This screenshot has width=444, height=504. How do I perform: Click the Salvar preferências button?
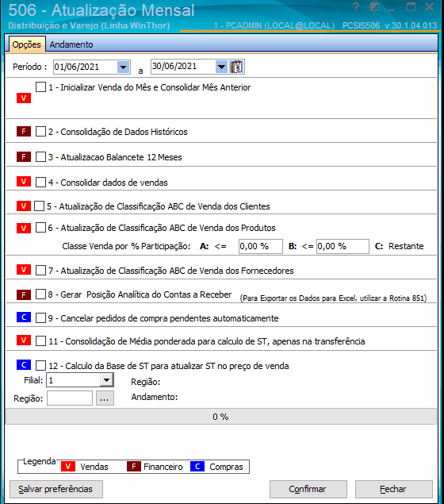tap(56, 489)
